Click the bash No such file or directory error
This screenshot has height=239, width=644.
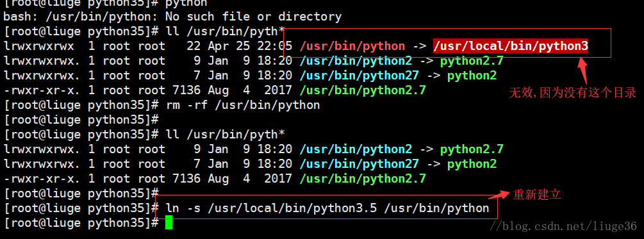point(172,17)
